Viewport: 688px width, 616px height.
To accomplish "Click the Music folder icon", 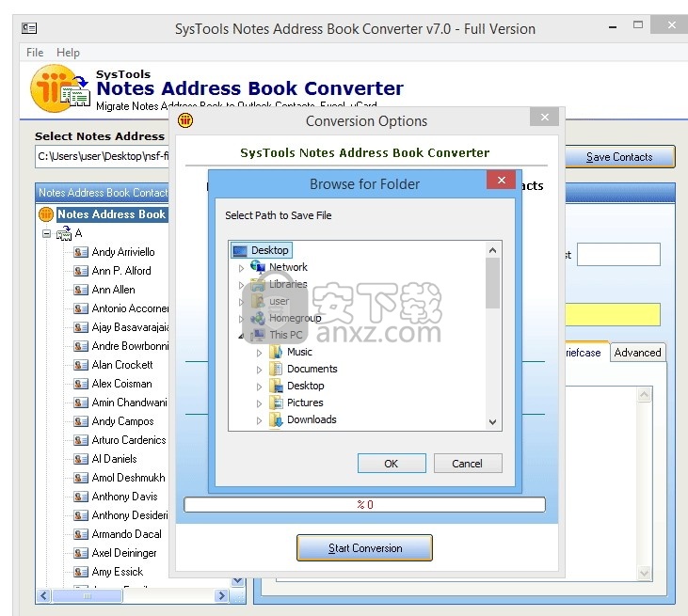I will point(276,352).
